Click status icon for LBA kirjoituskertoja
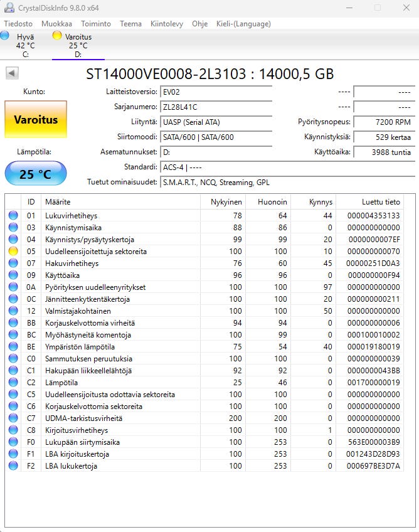The height and width of the screenshot is (532, 419). pyautogui.click(x=13, y=454)
